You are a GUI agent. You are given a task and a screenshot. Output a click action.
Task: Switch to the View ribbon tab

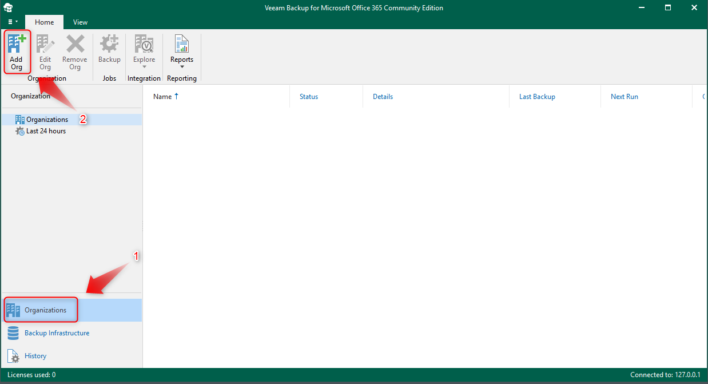coord(80,22)
